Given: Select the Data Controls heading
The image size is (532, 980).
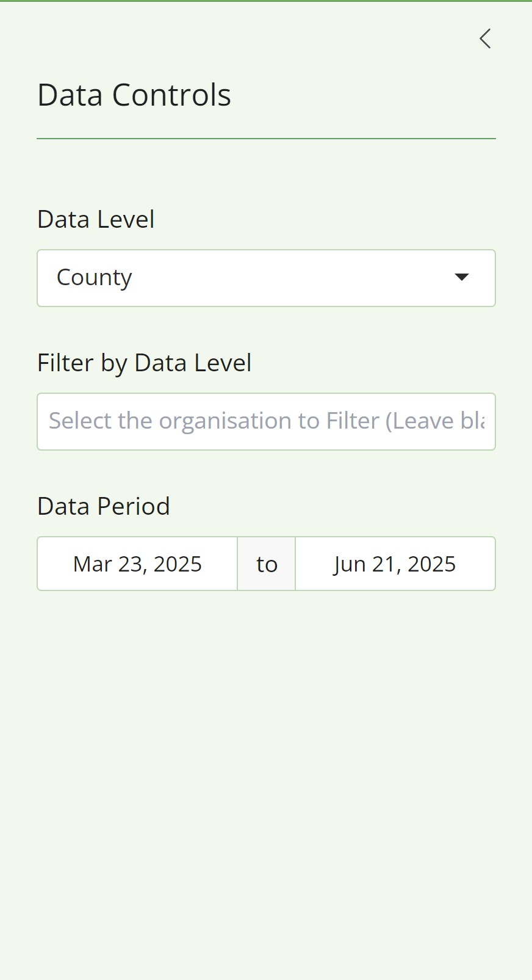Looking at the screenshot, I should [134, 94].
